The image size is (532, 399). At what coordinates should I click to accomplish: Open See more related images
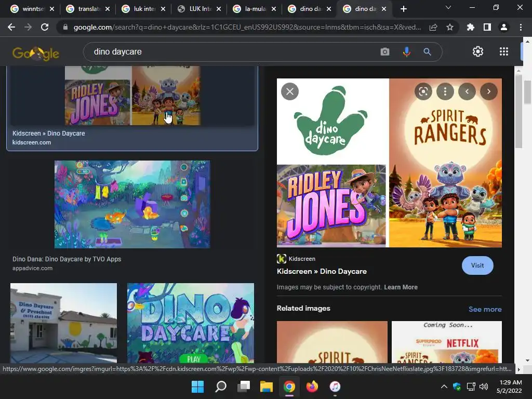tap(485, 309)
